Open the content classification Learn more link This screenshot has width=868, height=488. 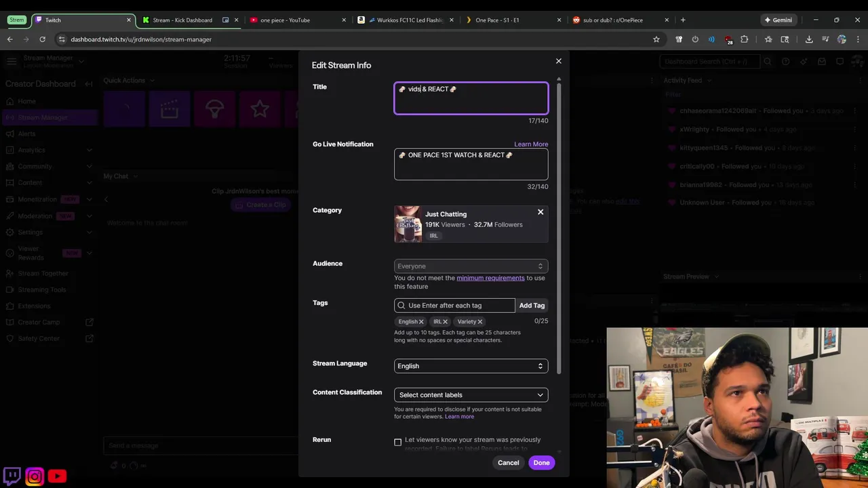(459, 417)
